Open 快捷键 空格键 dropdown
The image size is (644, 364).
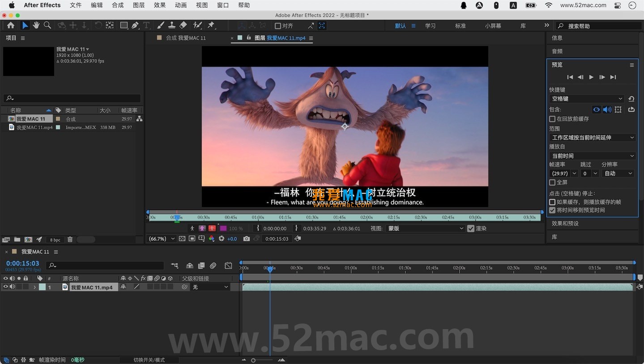coord(587,99)
